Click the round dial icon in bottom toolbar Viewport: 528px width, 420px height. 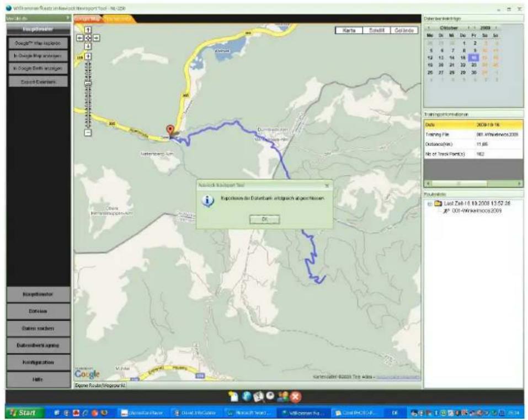click(x=270, y=395)
